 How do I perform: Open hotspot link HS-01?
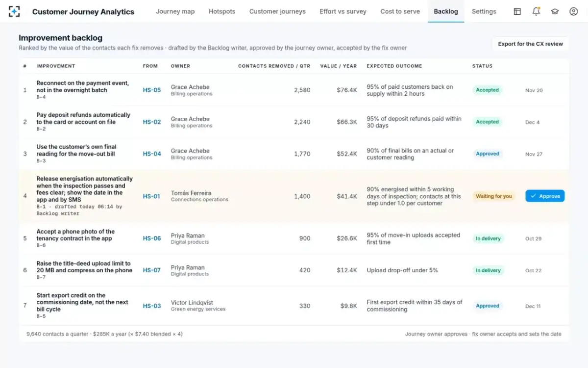pos(151,196)
